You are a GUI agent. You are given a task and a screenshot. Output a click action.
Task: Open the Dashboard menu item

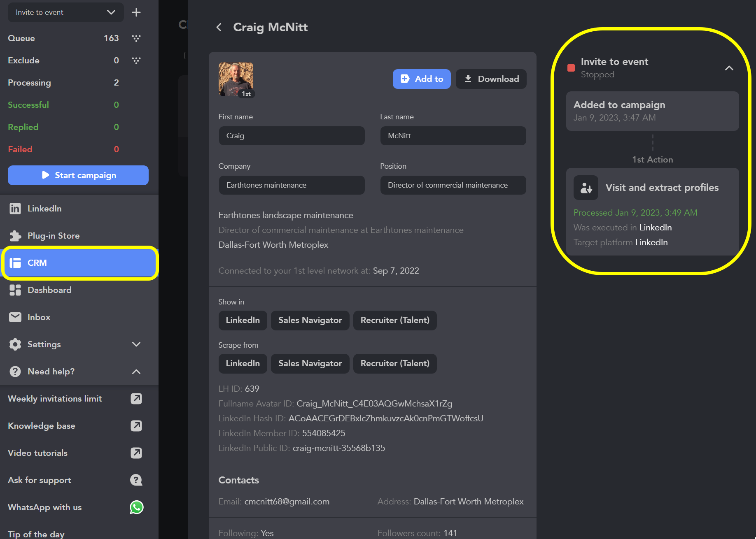pos(49,290)
